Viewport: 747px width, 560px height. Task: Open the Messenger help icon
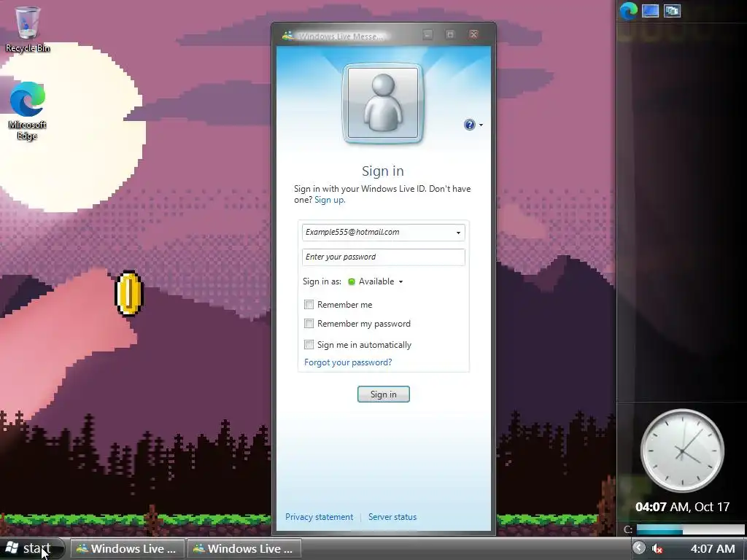point(470,125)
